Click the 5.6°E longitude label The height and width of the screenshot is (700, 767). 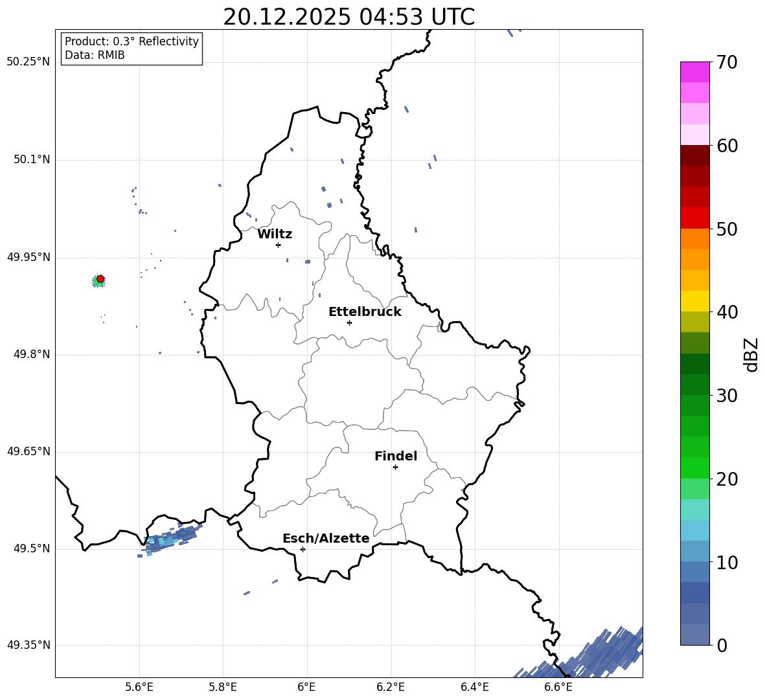click(139, 687)
